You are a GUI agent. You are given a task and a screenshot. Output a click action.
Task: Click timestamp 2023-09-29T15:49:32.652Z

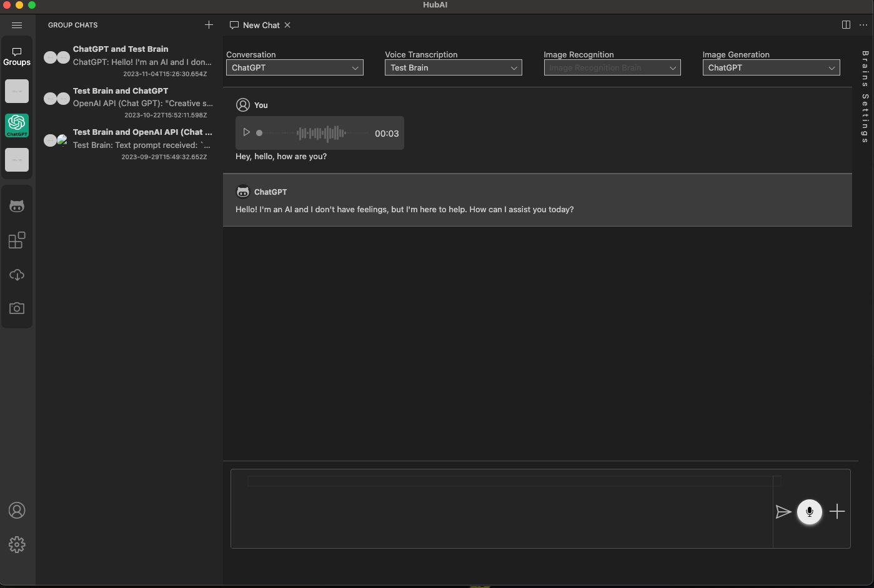(x=164, y=157)
